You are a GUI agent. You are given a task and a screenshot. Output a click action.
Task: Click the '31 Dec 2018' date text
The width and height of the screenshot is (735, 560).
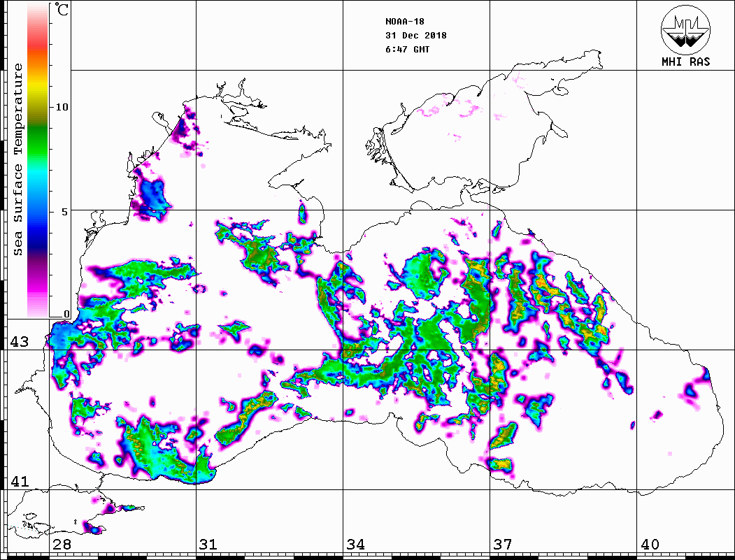[416, 36]
